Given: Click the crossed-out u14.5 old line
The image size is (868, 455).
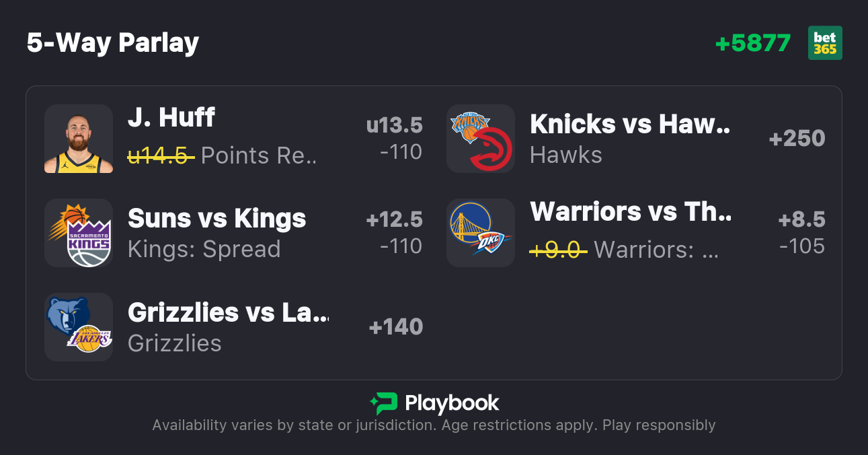Looking at the screenshot, I should [x=161, y=155].
